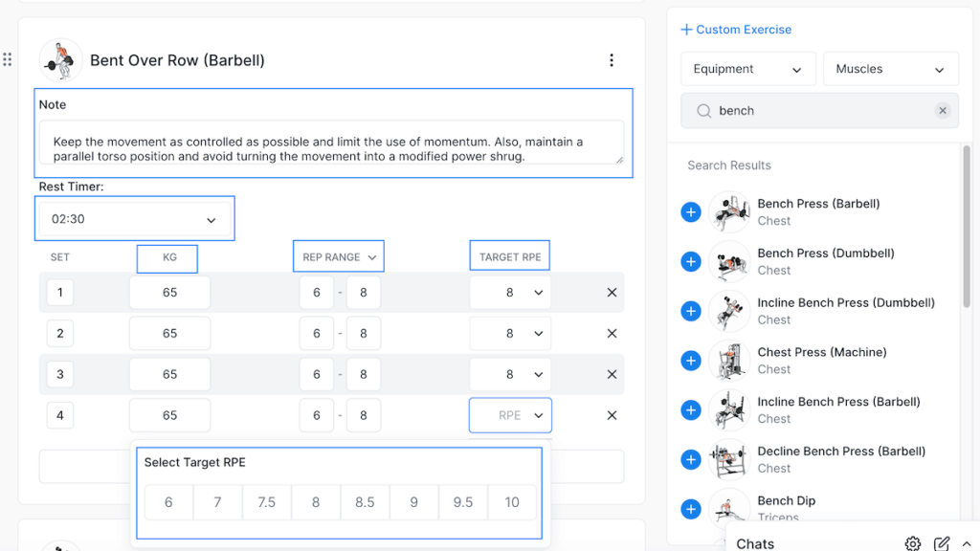Add Decline Bench Press (Barbell) plus icon

691,459
